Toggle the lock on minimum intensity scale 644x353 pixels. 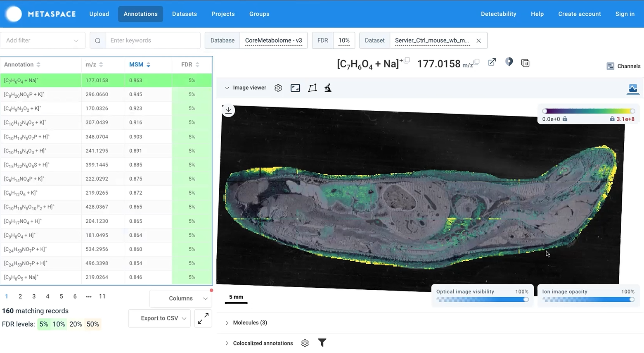coord(564,119)
